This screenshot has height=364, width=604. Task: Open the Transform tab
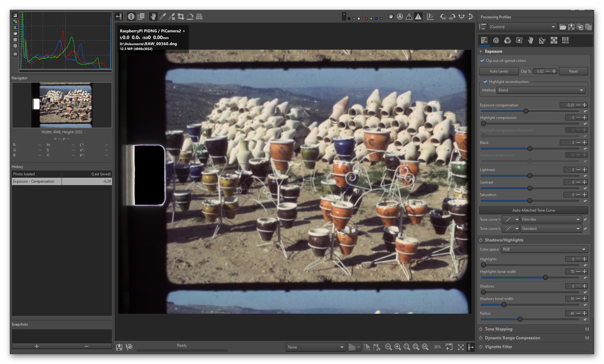pyautogui.click(x=542, y=40)
